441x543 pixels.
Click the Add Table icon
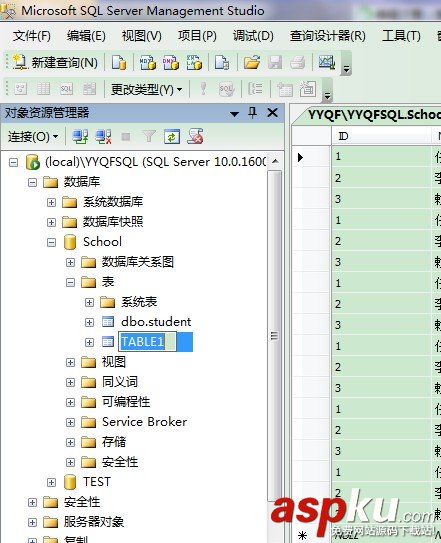pos(284,90)
